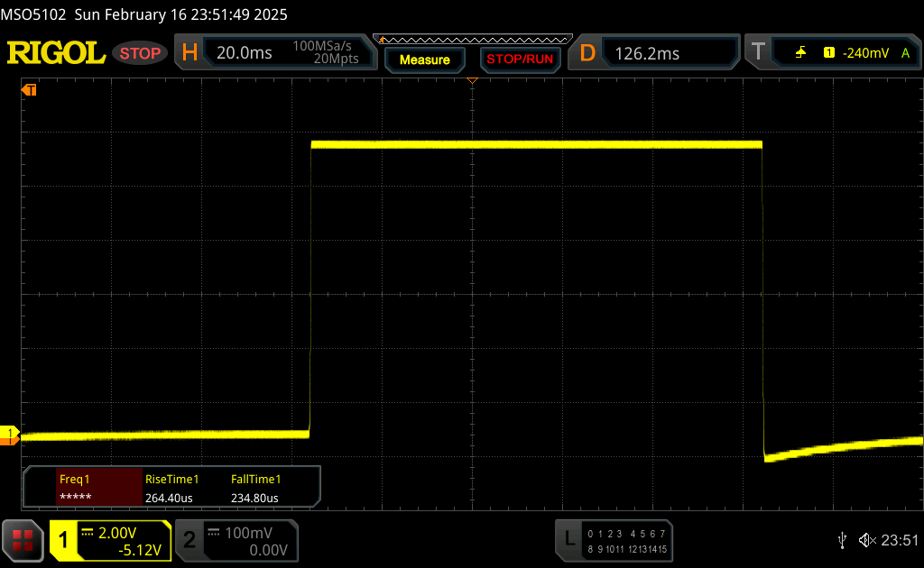Click channel 2 0.00V offset
Viewport: 924px width, 568px height.
tap(268, 550)
